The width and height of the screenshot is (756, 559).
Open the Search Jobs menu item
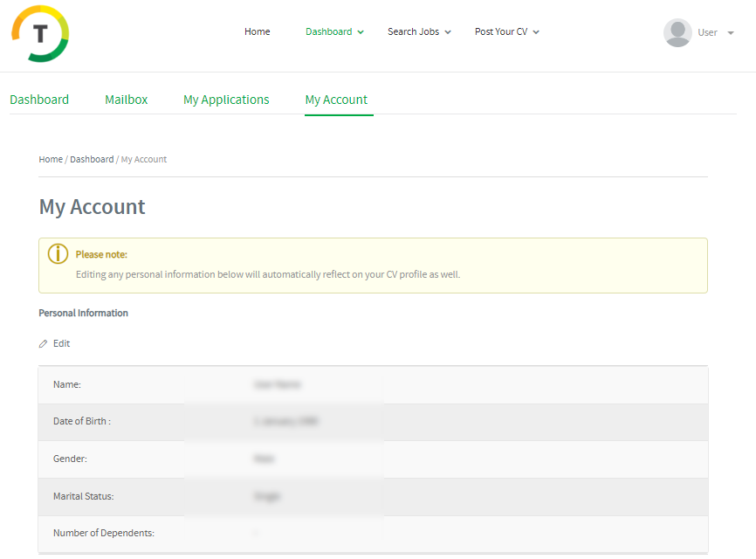(x=413, y=31)
